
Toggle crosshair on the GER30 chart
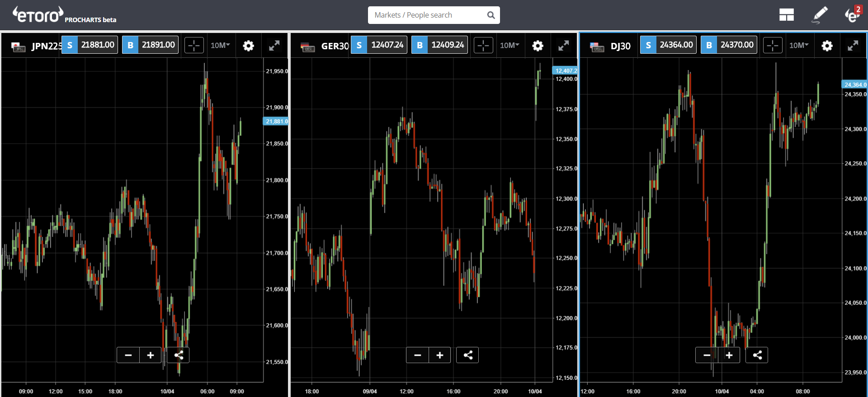483,45
